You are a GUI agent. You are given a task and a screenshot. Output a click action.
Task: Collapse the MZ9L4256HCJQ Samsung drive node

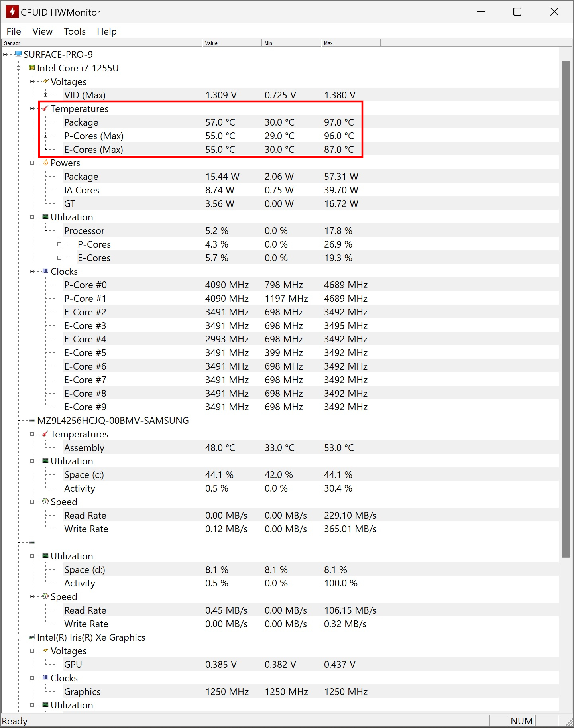pos(18,420)
